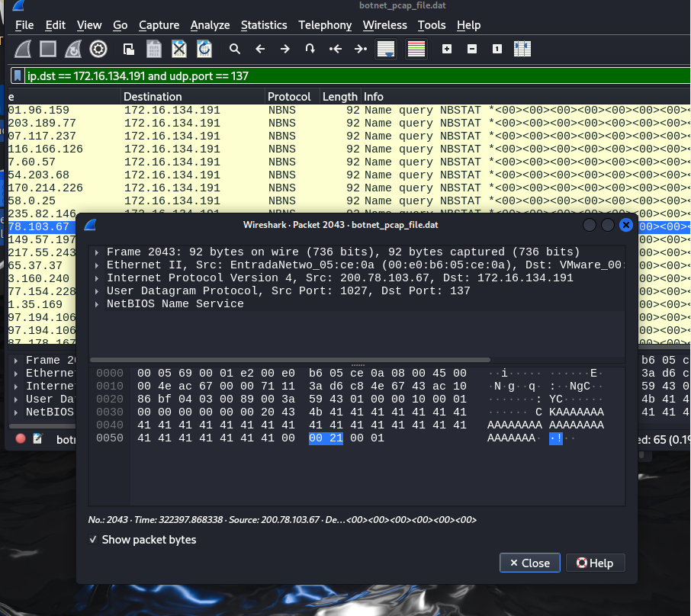This screenshot has height=616, width=691.
Task: Click the resize columns icon
Action: 522,50
